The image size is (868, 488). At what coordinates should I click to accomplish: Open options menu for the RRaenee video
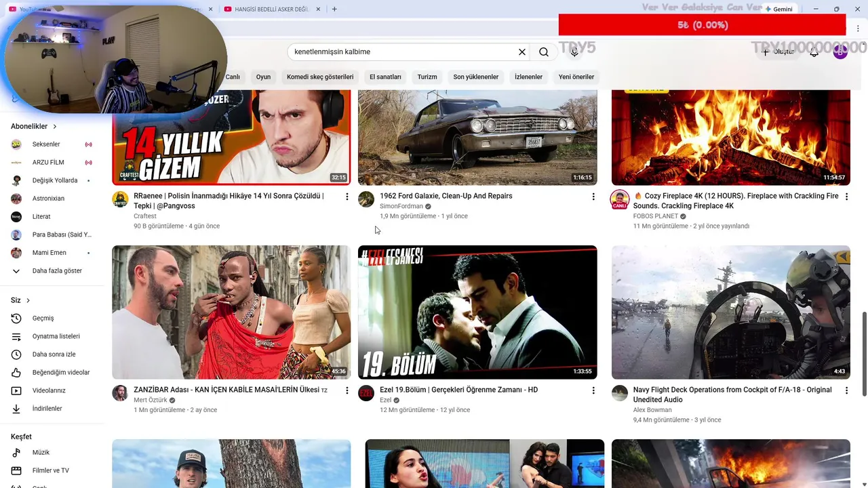click(347, 197)
